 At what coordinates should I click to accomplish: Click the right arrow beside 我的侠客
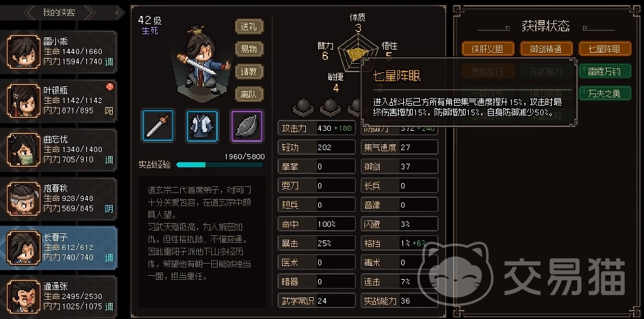(90, 12)
